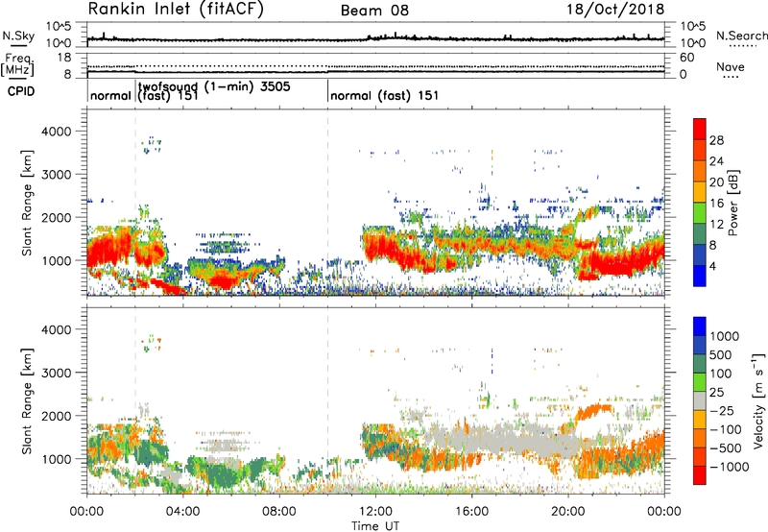The height and width of the screenshot is (532, 768).
Task: Click the '1000' tick on velocity colorbar
Action: click(x=725, y=336)
